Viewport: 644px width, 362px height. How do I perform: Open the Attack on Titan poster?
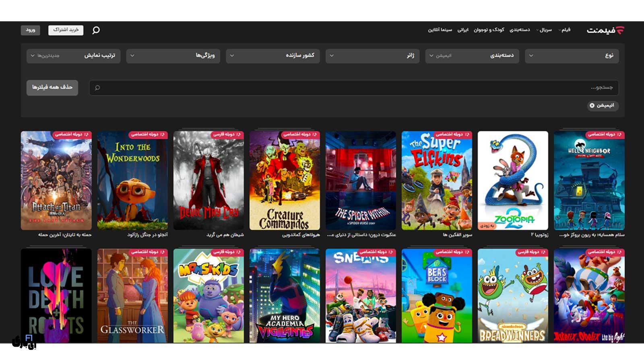[56, 180]
